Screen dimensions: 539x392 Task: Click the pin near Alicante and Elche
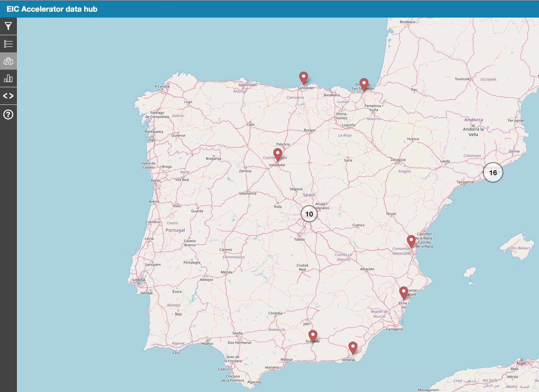tap(403, 292)
